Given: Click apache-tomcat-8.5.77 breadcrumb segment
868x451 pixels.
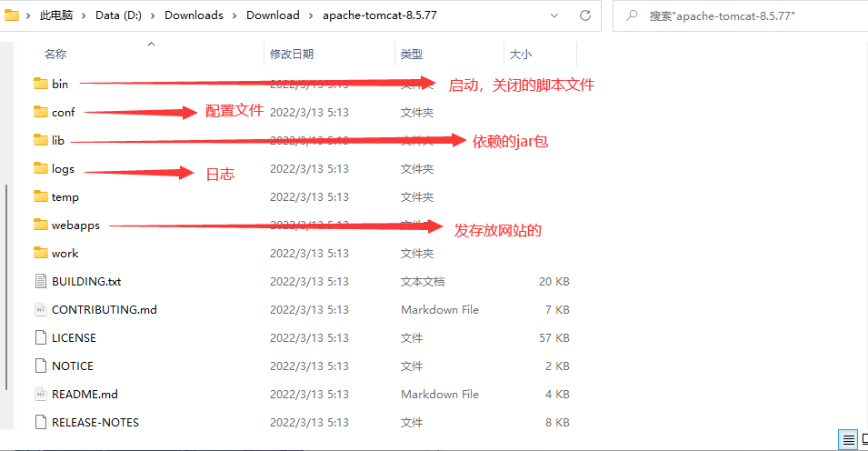Looking at the screenshot, I should pos(380,15).
